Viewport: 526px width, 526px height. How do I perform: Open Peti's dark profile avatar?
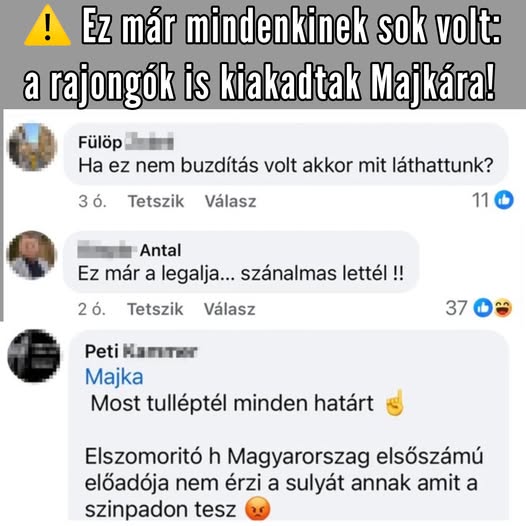point(34,356)
